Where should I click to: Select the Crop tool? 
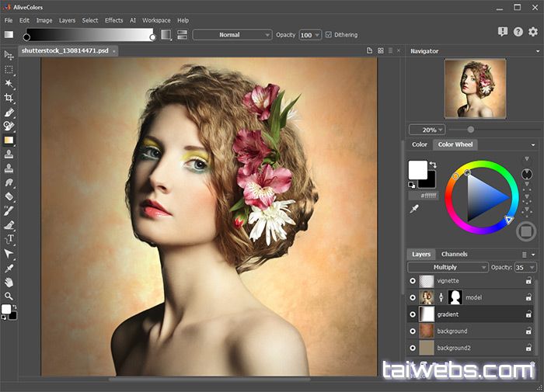tap(9, 98)
